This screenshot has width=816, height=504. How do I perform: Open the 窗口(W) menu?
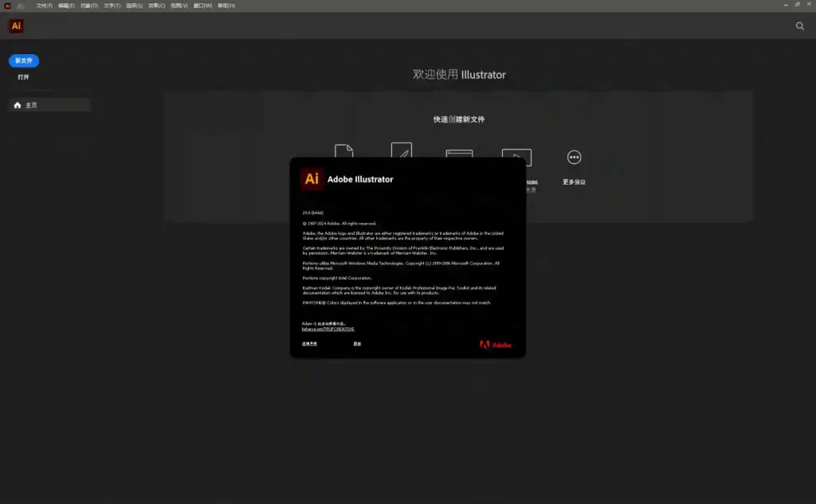coord(202,6)
